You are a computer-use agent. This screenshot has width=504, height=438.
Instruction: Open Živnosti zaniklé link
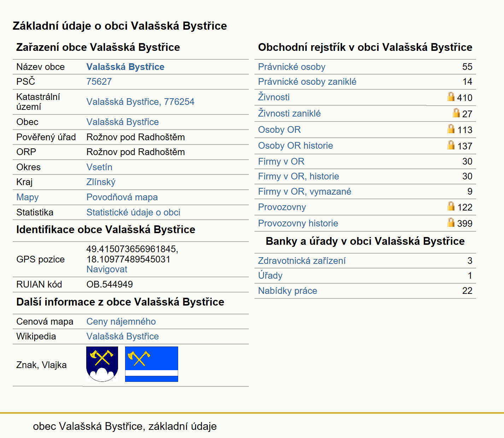289,113
